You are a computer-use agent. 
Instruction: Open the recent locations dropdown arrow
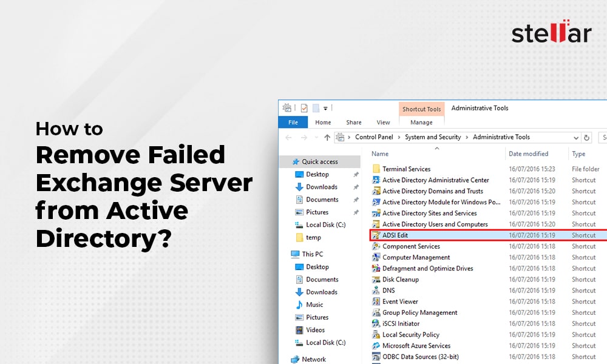tap(316, 137)
